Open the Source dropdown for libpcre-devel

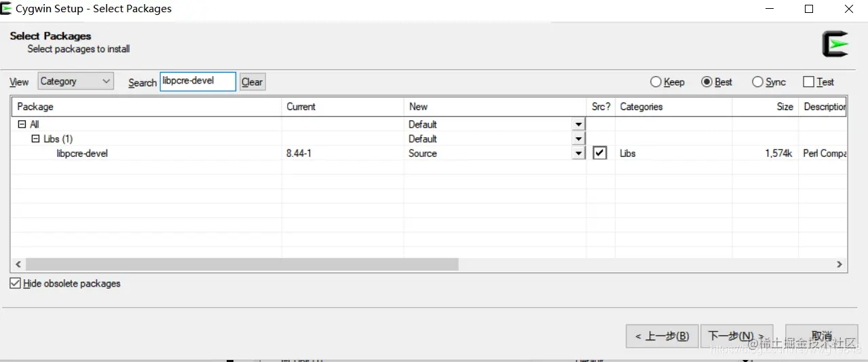578,153
